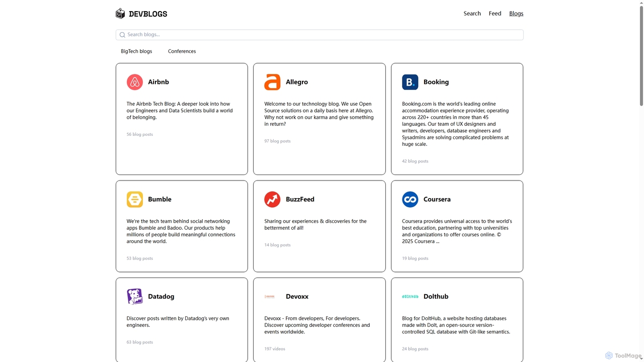The image size is (644, 362).
Task: Click the page vertical scrollbar thumb
Action: [x=641, y=55]
